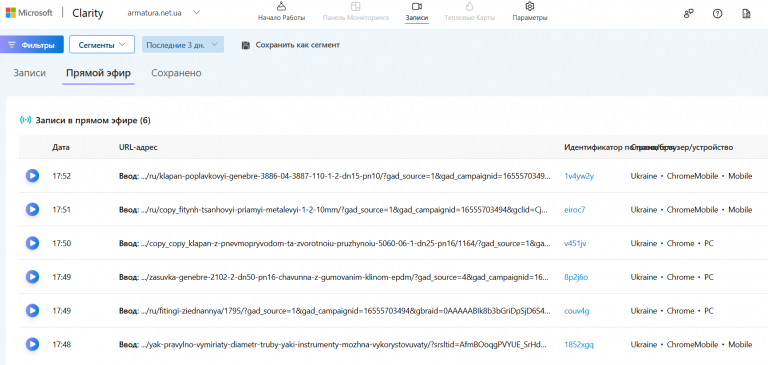Open user ID link 1v4yw2y
This screenshot has width=768, height=365.
pos(579,176)
